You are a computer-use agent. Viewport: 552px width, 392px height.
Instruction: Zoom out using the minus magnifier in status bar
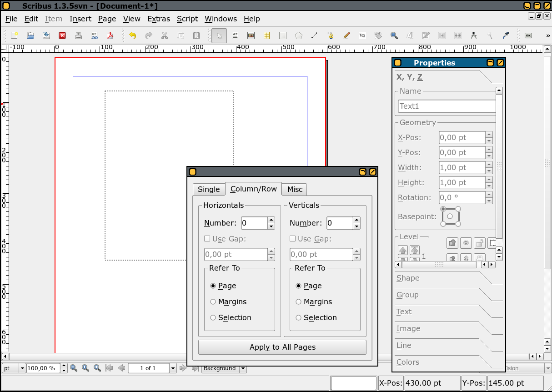click(x=73, y=368)
